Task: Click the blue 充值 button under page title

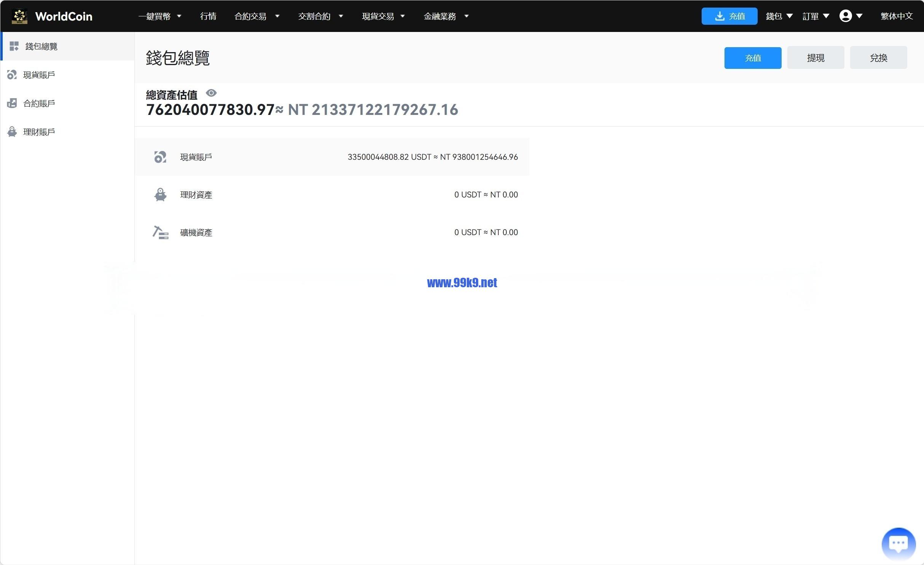Action: pyautogui.click(x=753, y=58)
